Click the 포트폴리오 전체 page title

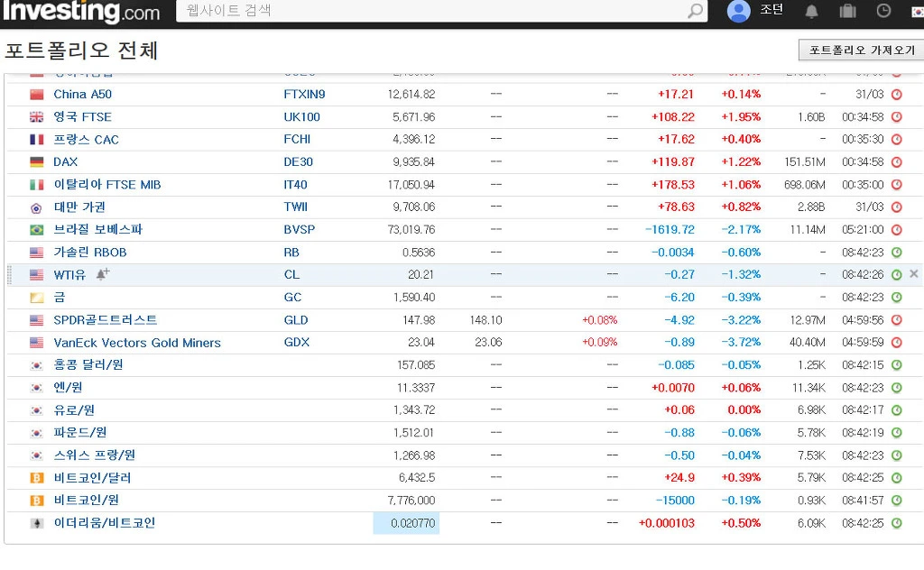[81, 51]
